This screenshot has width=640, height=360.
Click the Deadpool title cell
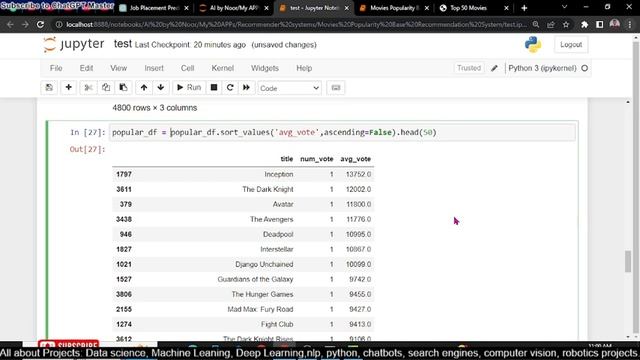point(278,234)
